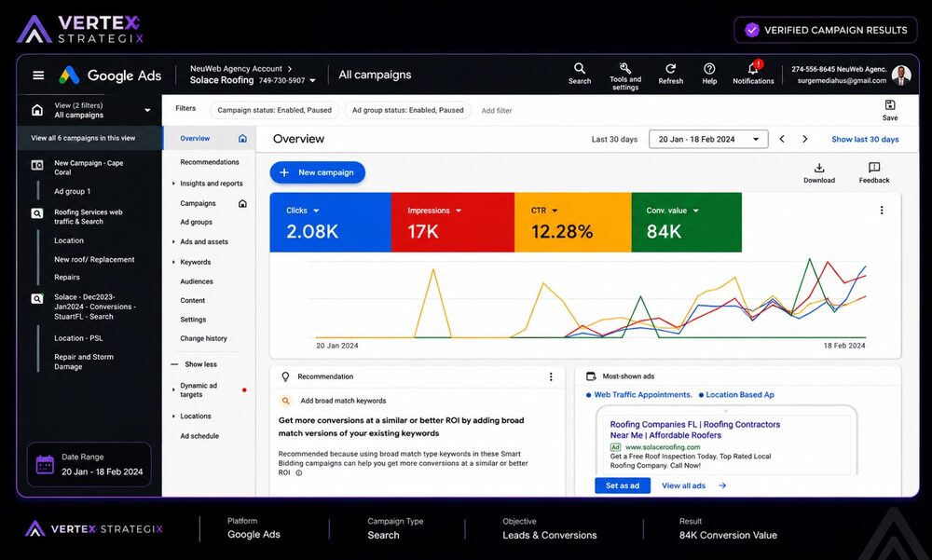Expand the Keywords section
Image resolution: width=932 pixels, height=560 pixels.
173,262
